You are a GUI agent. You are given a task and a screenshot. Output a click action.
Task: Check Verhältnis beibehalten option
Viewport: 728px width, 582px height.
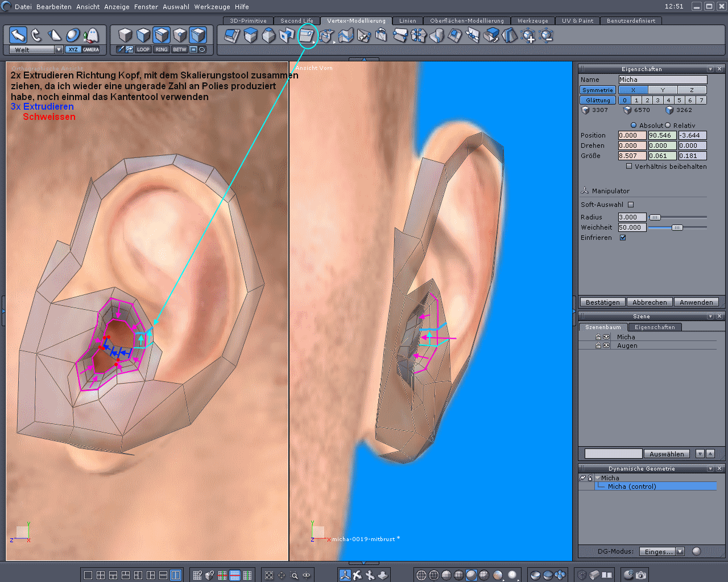629,167
